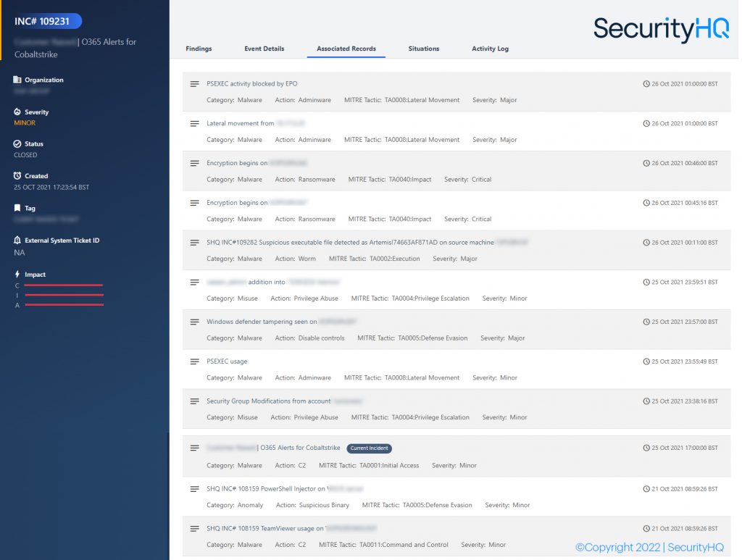This screenshot has width=742, height=560.
Task: Click clock icon next to 26 Oct 2021 00:46:00 BST
Action: click(646, 163)
